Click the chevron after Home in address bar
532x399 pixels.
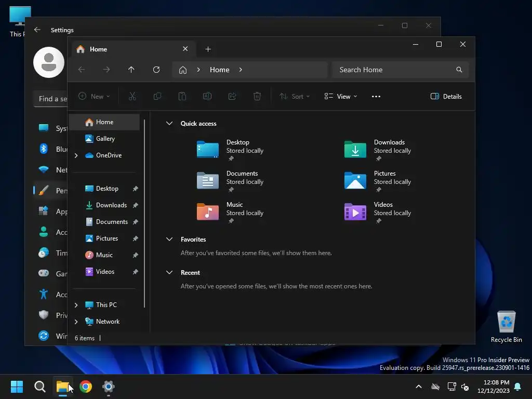(x=241, y=70)
